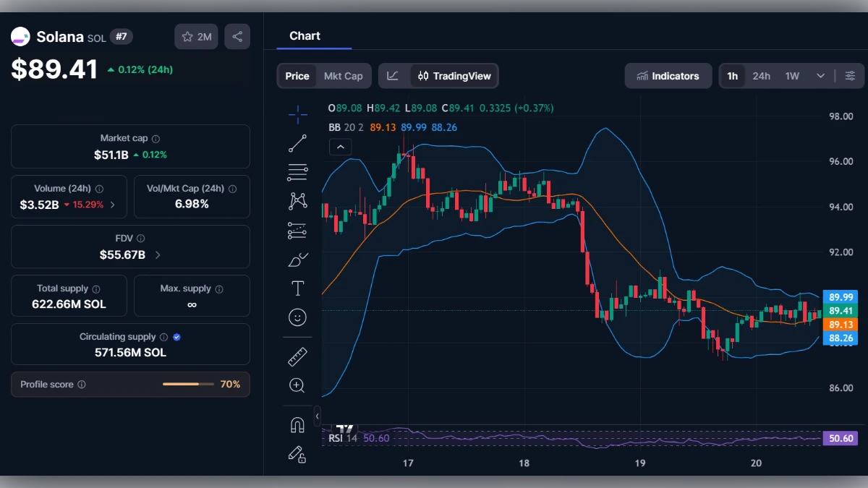Select the crosshair cursor tool
The width and height of the screenshot is (868, 488).
pyautogui.click(x=297, y=114)
